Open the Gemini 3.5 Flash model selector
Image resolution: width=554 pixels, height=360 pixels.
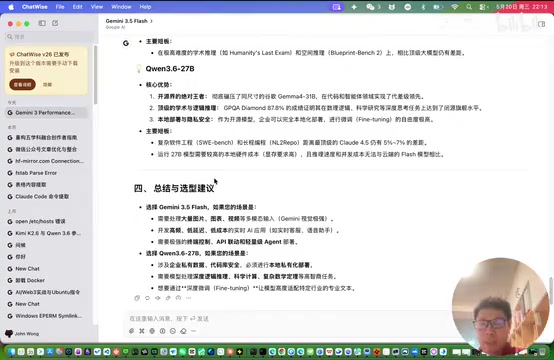[x=129, y=21]
